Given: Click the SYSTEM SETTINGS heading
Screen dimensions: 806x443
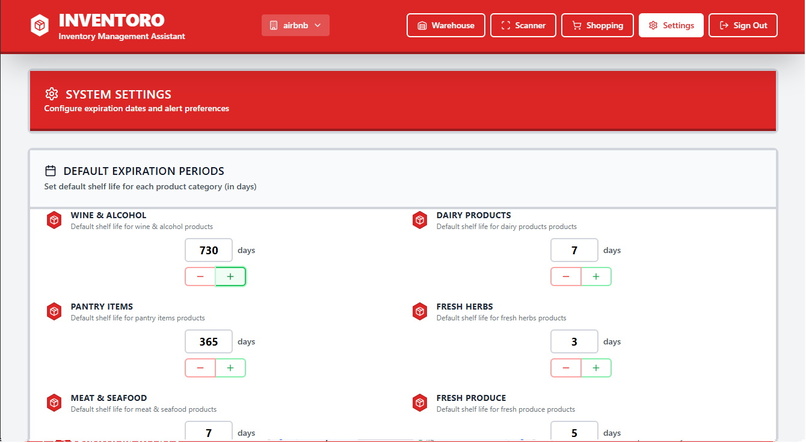Looking at the screenshot, I should tap(118, 95).
